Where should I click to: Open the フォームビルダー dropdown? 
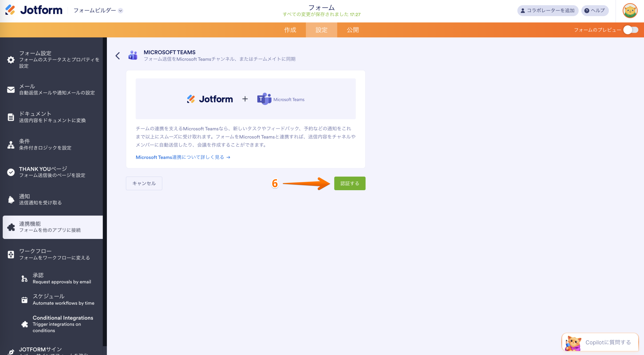[x=98, y=11]
